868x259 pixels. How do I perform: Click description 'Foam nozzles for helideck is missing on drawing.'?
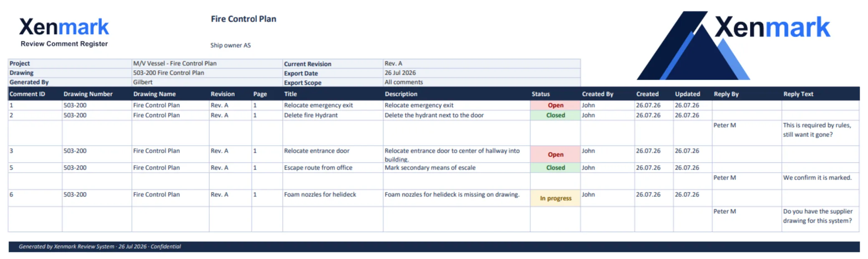pyautogui.click(x=452, y=195)
